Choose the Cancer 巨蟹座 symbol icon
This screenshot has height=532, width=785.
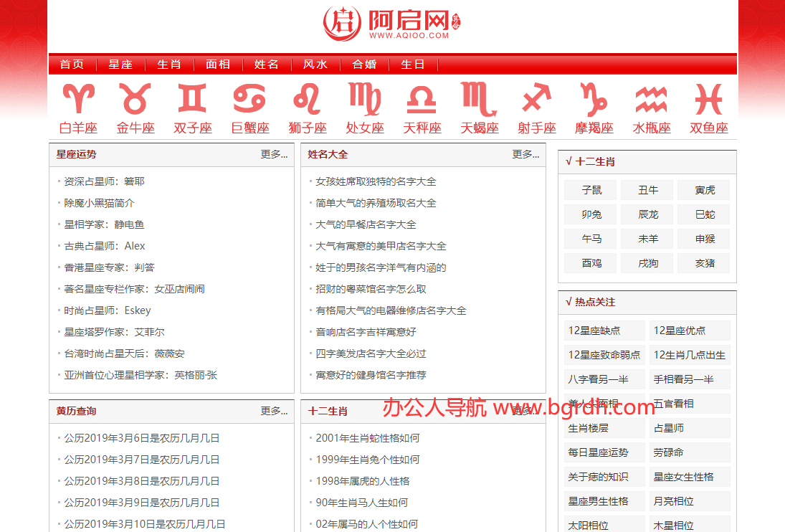click(249, 99)
